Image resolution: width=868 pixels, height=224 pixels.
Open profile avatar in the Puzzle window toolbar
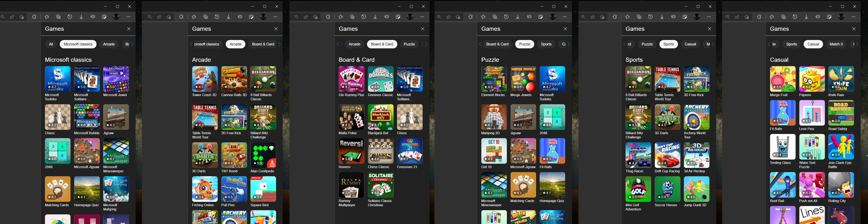(x=553, y=17)
